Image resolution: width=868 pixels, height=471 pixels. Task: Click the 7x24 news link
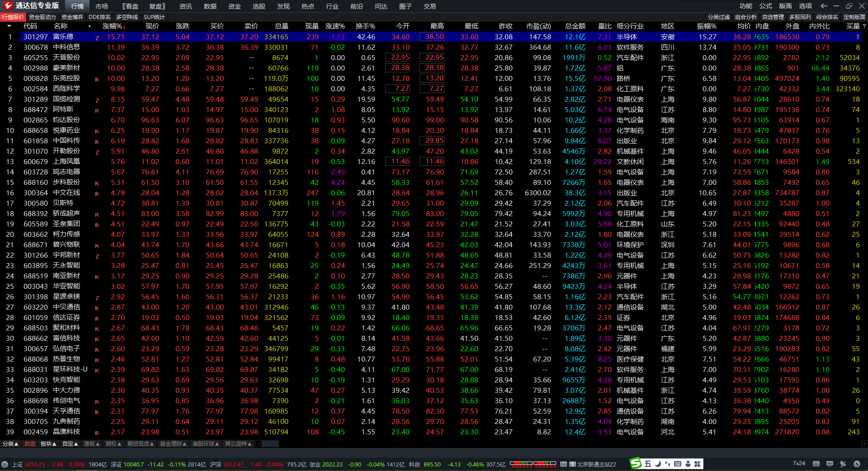(799, 463)
